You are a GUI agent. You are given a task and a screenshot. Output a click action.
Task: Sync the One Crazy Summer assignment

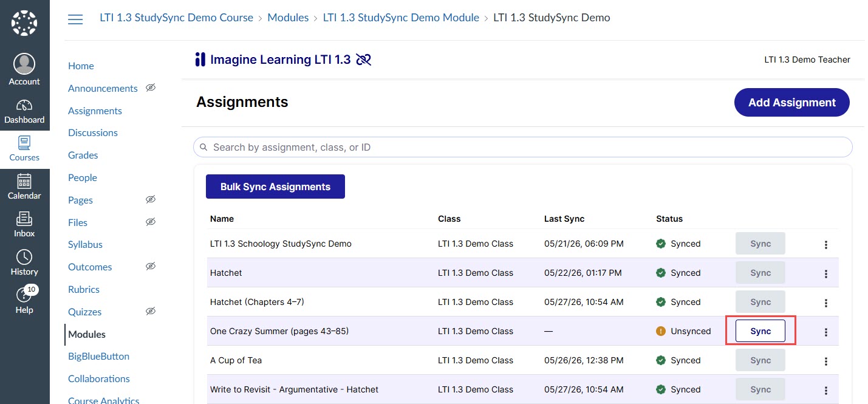click(x=760, y=331)
